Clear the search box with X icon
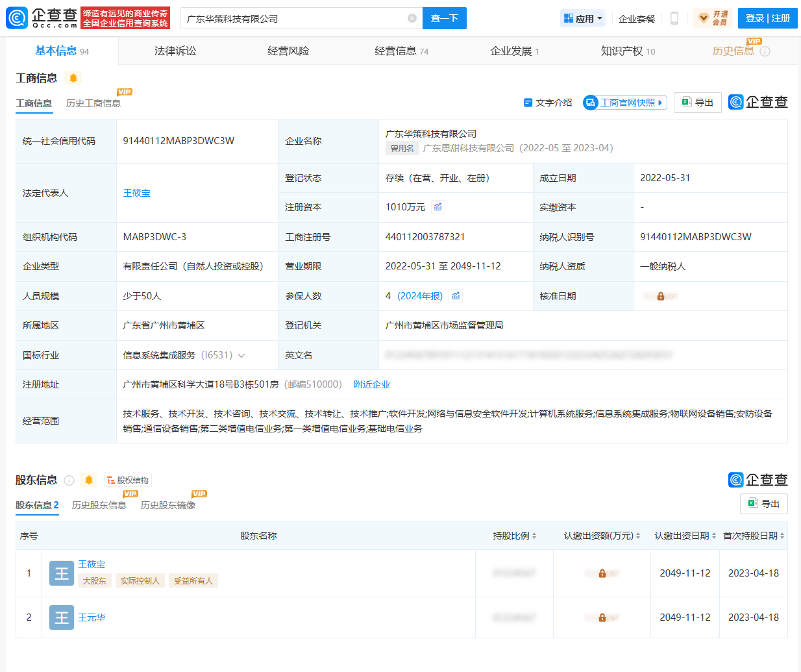Screen dimensions: 801x672 tap(412, 18)
